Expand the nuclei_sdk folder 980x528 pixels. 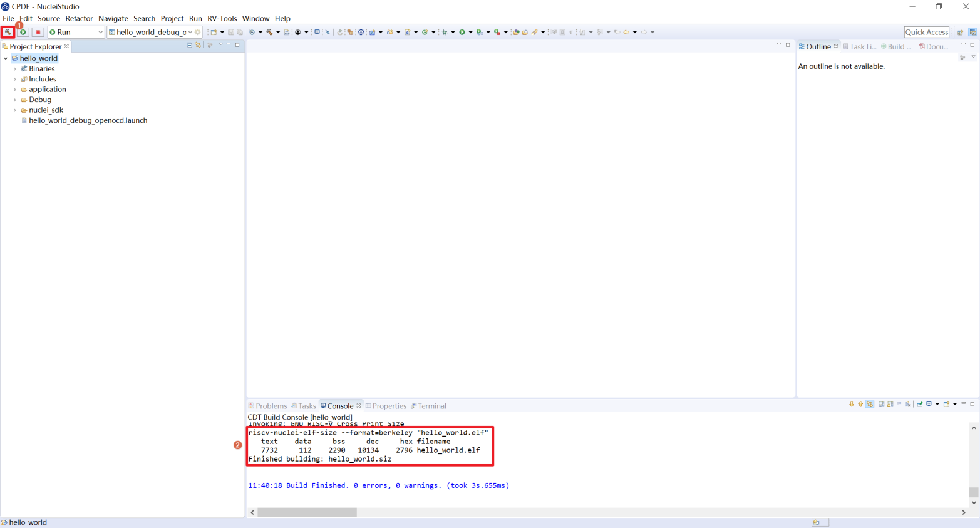point(15,110)
